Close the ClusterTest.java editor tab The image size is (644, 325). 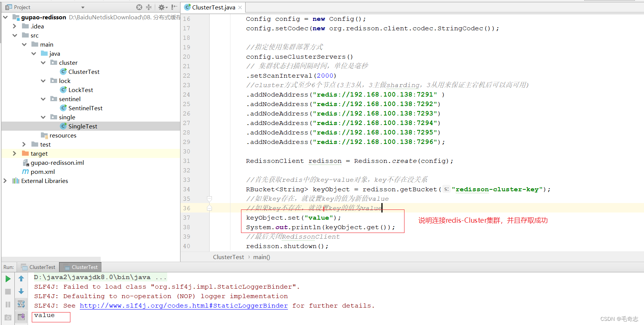click(x=240, y=7)
